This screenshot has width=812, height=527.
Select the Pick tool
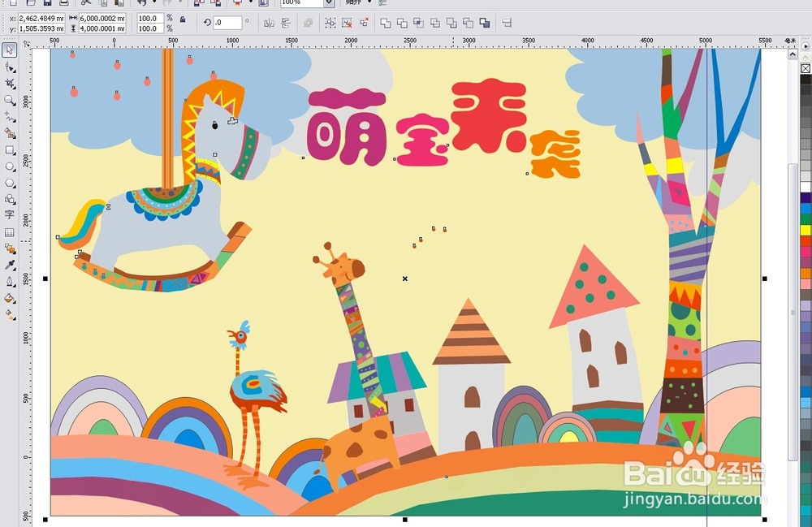pyautogui.click(x=11, y=49)
